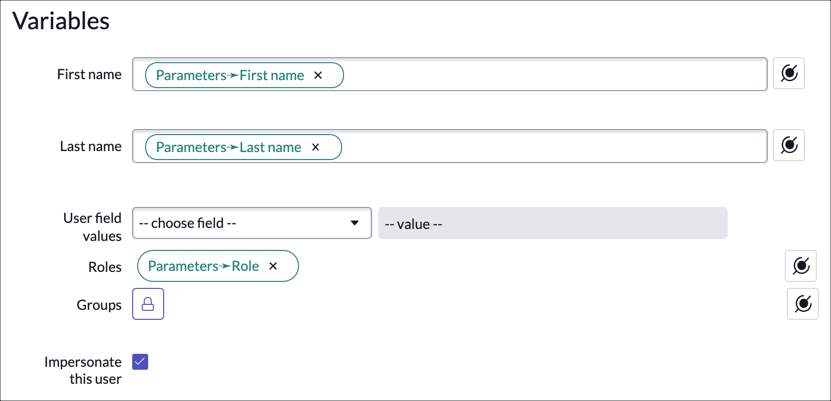Click the value input field
The width and height of the screenshot is (831, 401).
[x=553, y=223]
